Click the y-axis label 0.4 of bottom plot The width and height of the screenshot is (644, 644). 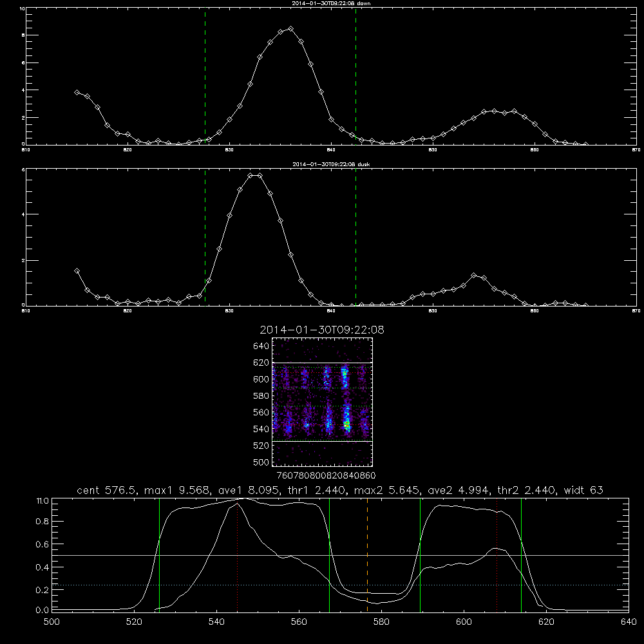coord(43,567)
